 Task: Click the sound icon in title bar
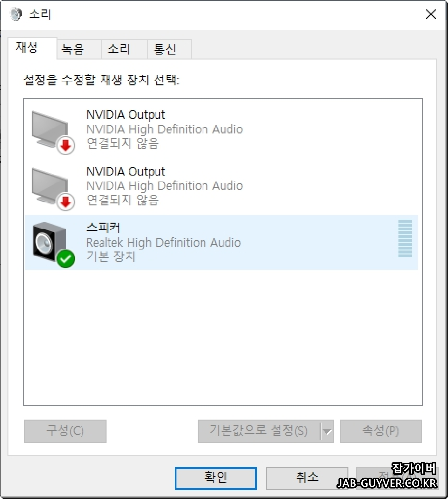(x=16, y=14)
